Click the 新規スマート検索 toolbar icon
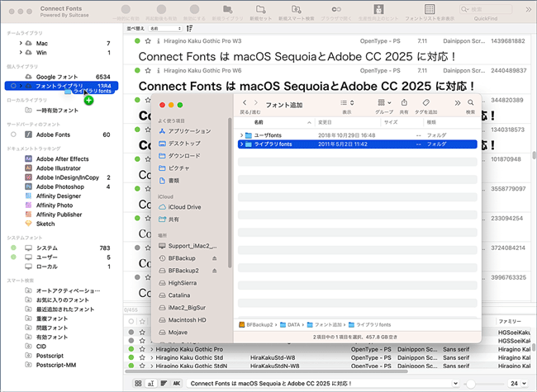 tap(297, 9)
